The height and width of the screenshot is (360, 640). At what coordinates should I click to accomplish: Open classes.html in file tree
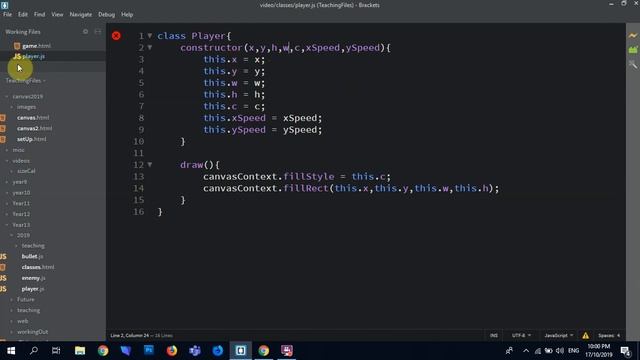pyautogui.click(x=38, y=267)
